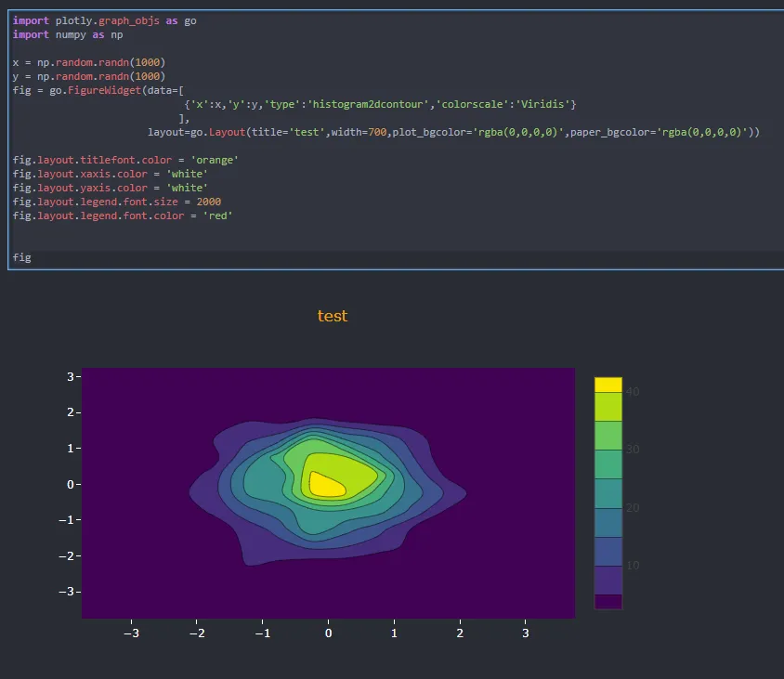
Task: Click the 'orange' titlefont color value
Action: pyautogui.click(x=215, y=160)
